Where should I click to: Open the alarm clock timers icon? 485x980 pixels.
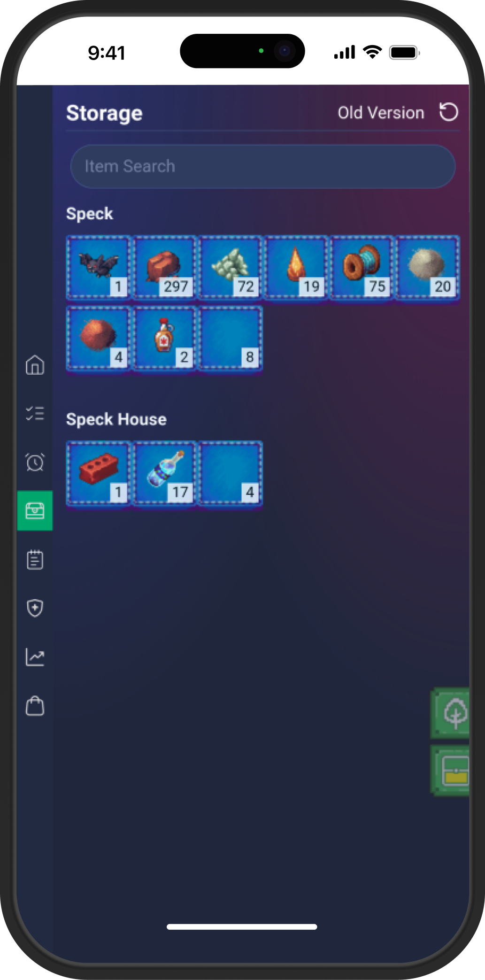[35, 462]
